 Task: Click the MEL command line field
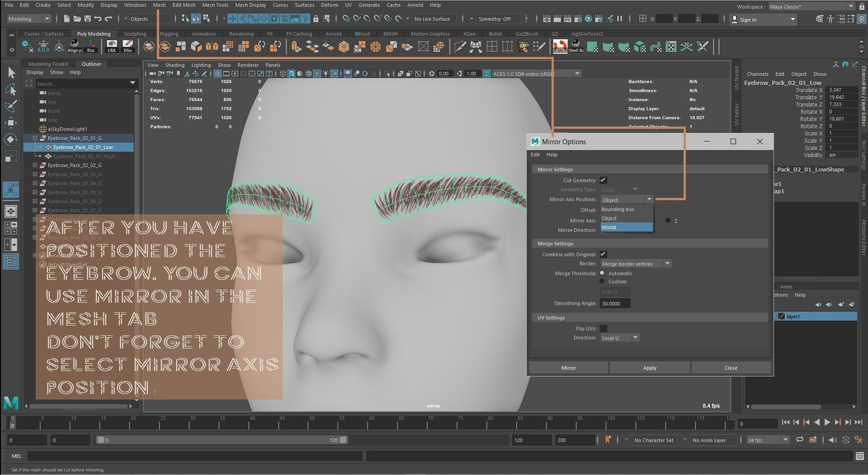click(x=195, y=456)
